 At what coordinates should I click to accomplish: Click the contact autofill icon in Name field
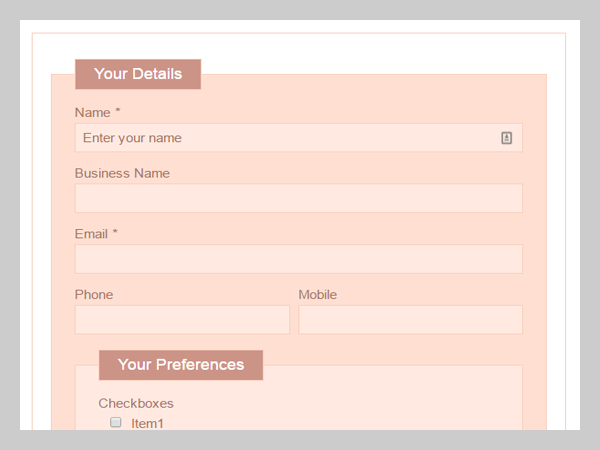(507, 138)
